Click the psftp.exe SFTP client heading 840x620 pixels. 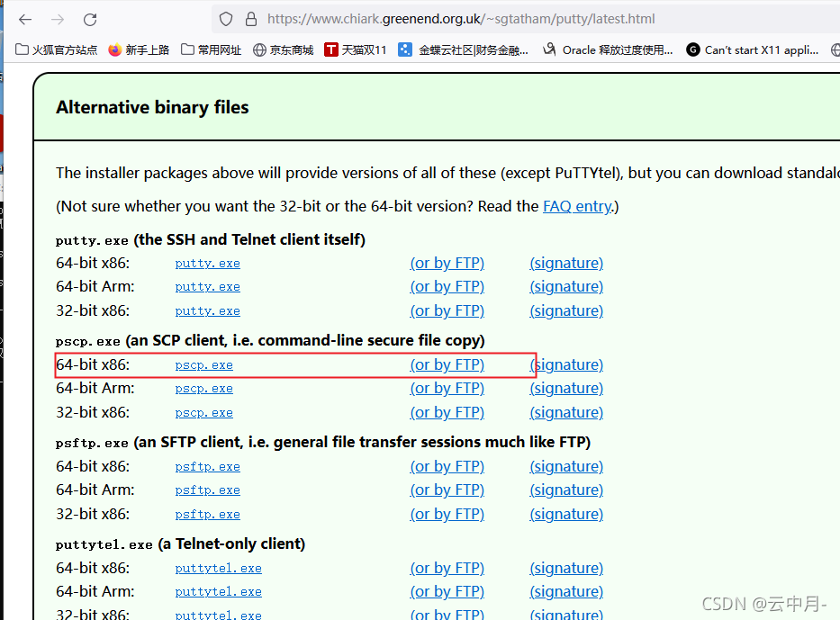[323, 442]
